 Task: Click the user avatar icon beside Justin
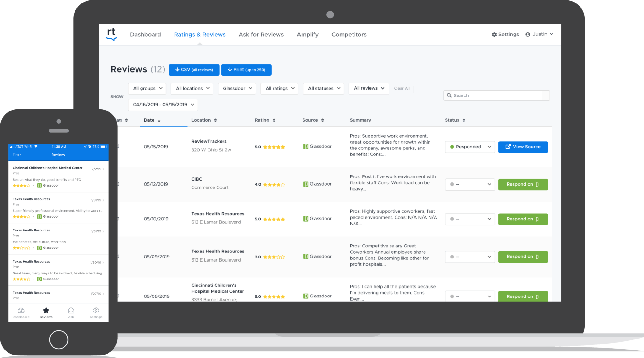point(528,35)
